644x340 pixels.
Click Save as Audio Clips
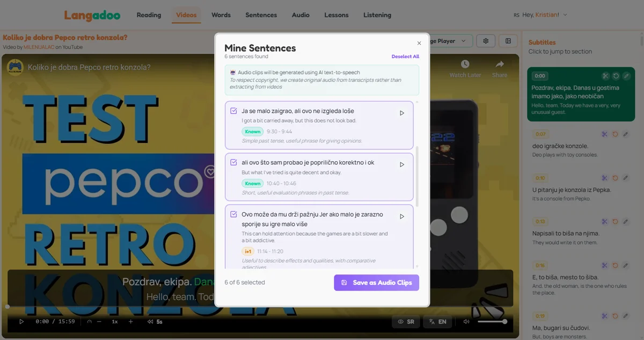pyautogui.click(x=376, y=282)
